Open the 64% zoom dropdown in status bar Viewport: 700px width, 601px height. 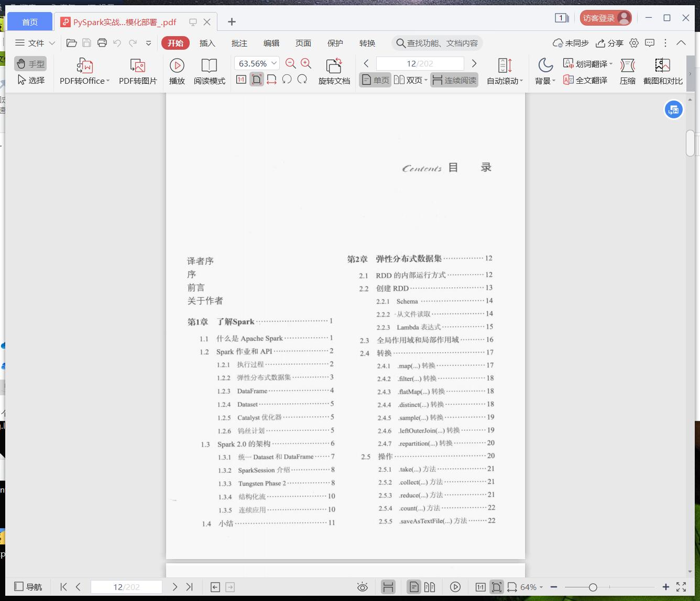(541, 587)
